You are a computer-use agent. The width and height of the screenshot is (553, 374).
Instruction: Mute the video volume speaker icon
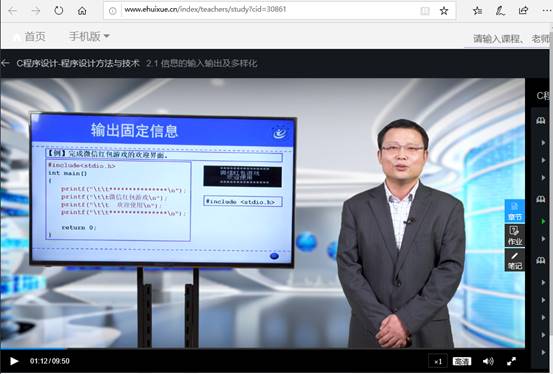pyautogui.click(x=488, y=361)
